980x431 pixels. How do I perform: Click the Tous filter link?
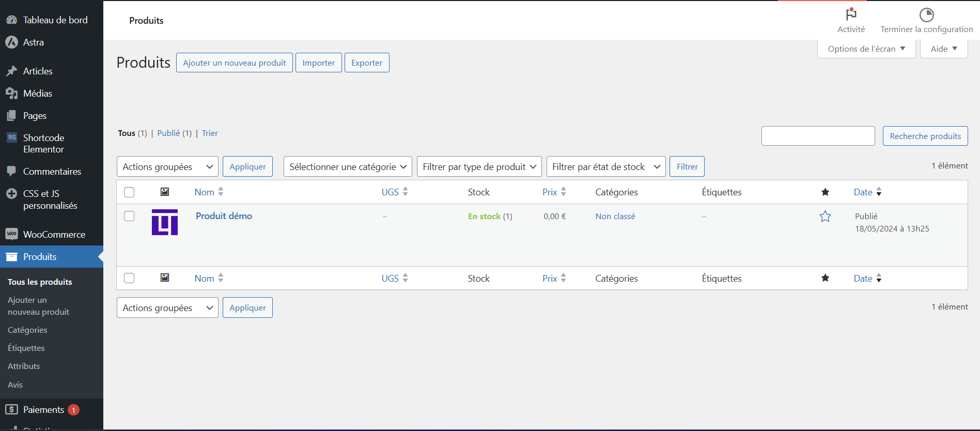tap(127, 133)
